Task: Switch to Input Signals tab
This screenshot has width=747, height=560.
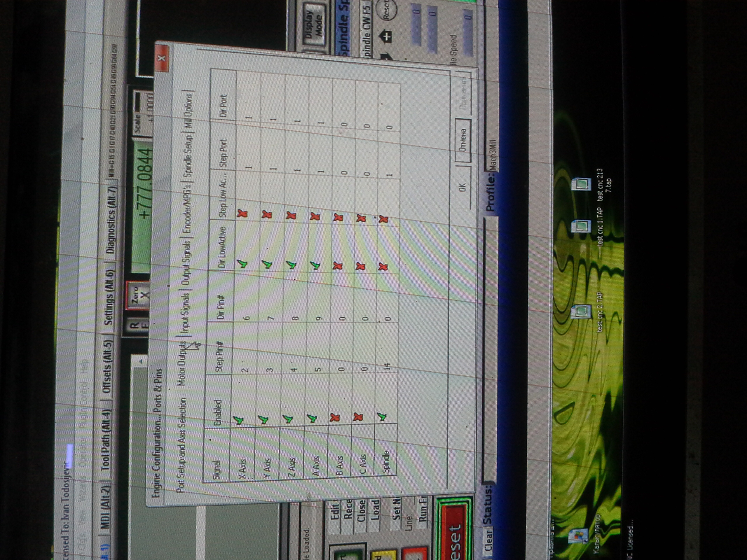Action: 185,312
